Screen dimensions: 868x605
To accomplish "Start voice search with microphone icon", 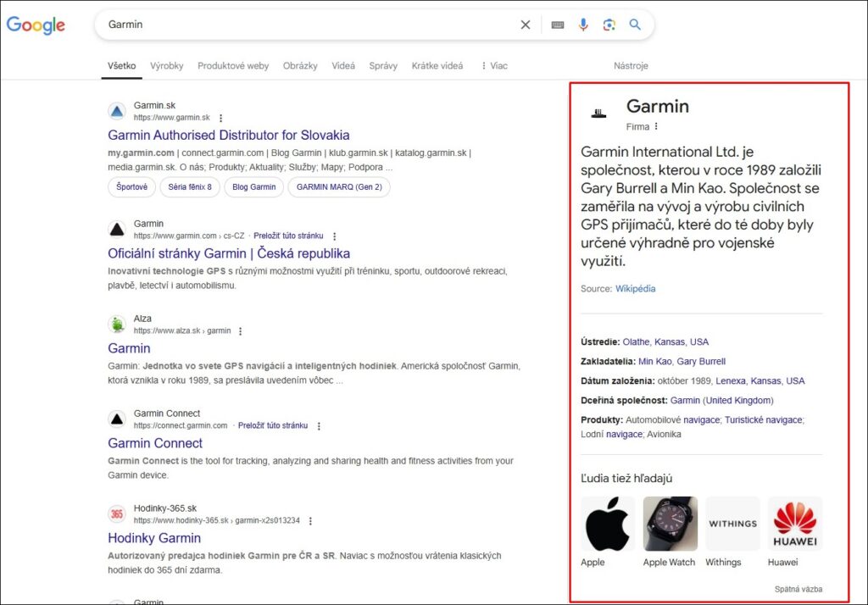I will point(583,25).
